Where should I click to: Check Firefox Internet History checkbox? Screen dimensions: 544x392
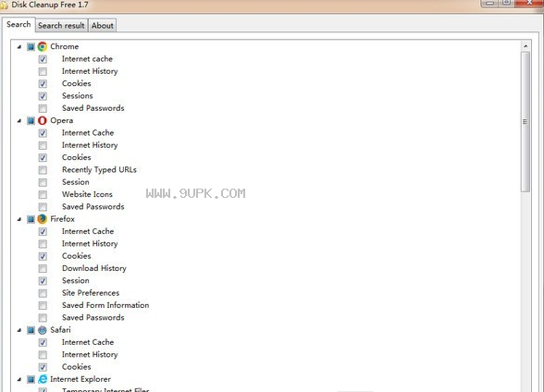pos(43,244)
